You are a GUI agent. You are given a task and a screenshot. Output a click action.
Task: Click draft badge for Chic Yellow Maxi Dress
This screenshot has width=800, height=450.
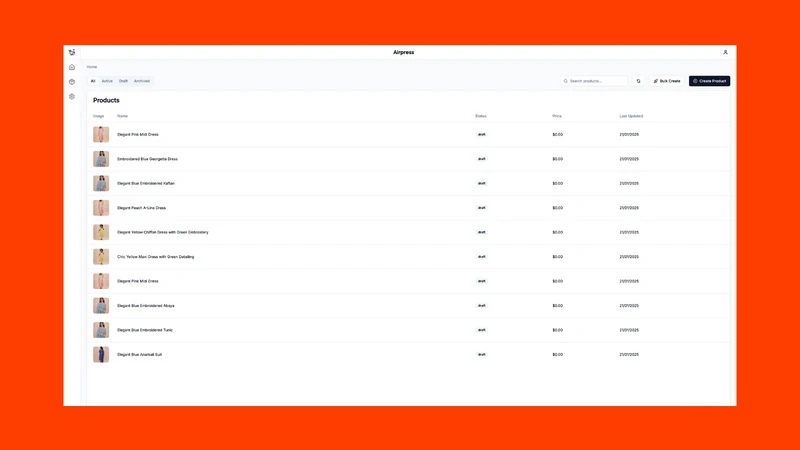[x=481, y=257]
